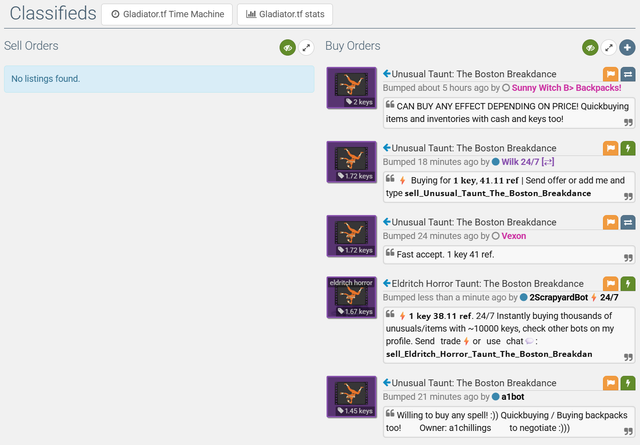Viewport: 640px width, 445px height.
Task: Click blue arrow icon on Sunny Witch listing
Action: [387, 73]
